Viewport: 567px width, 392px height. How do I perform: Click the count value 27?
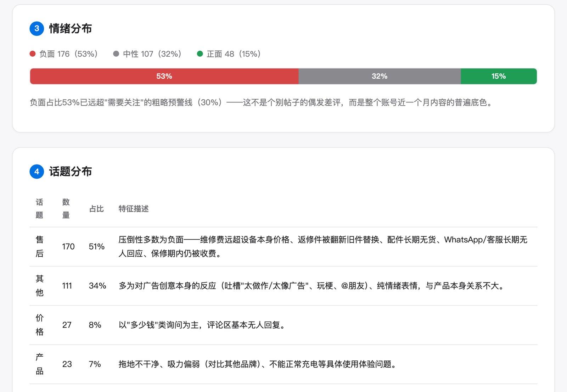coord(67,325)
